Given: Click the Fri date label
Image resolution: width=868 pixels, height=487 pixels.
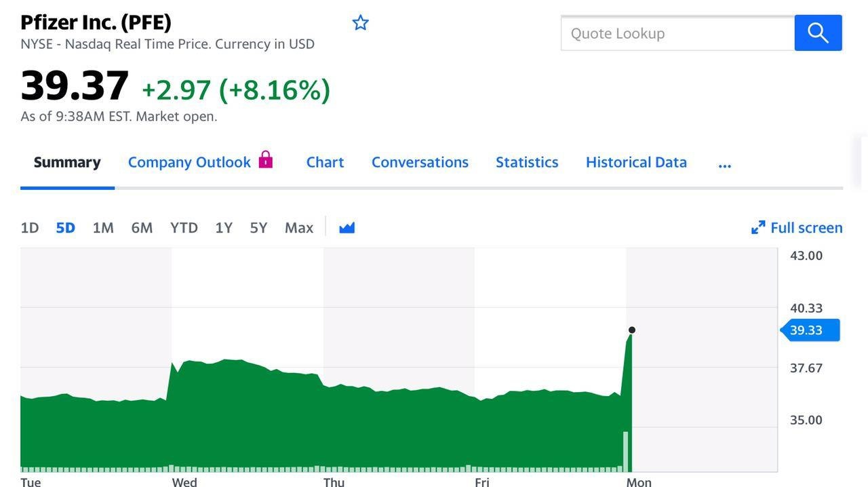Looking at the screenshot, I should [x=481, y=482].
